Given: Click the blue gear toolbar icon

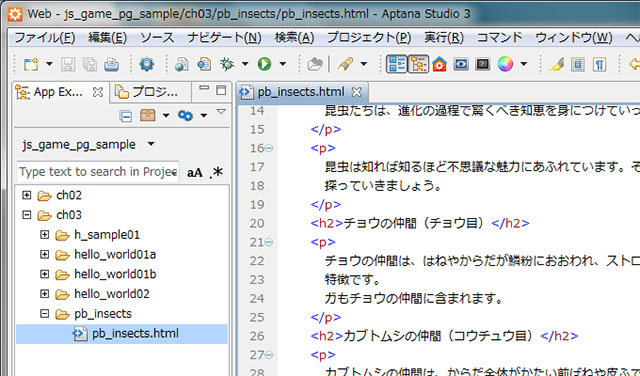Looking at the screenshot, I should (147, 64).
